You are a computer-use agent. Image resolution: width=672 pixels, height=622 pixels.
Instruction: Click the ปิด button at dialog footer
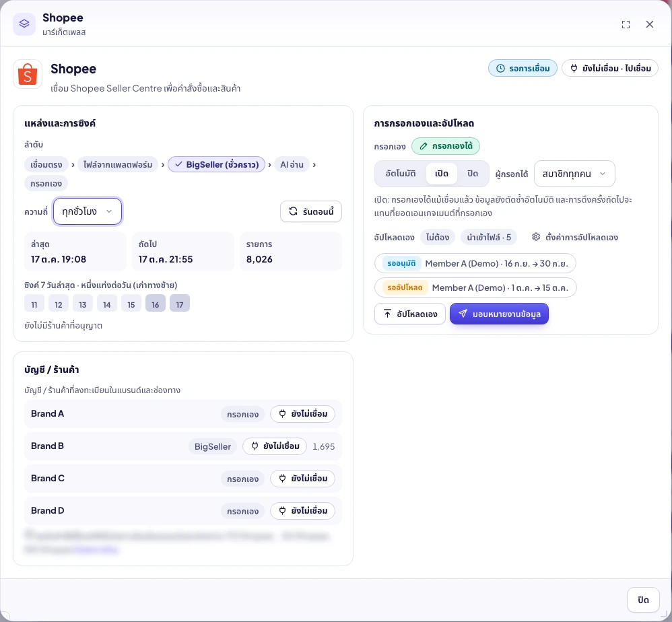click(643, 600)
